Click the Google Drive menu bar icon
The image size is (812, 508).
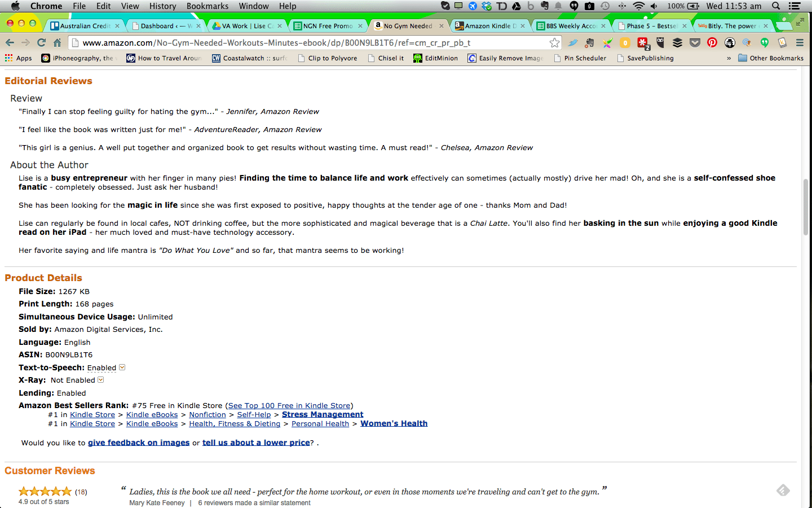516,6
